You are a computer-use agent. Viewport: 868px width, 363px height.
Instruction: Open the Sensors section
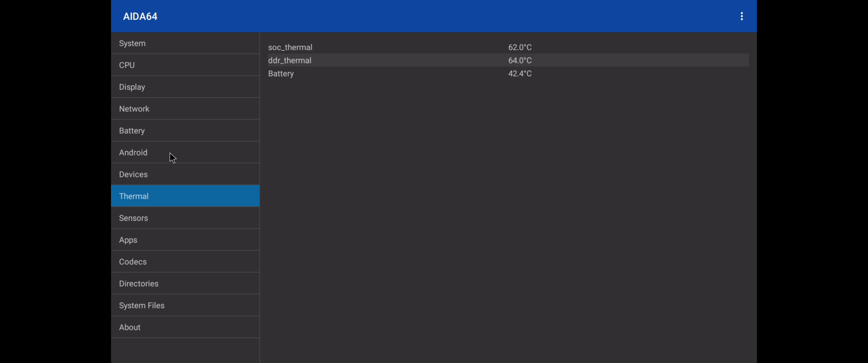click(185, 218)
